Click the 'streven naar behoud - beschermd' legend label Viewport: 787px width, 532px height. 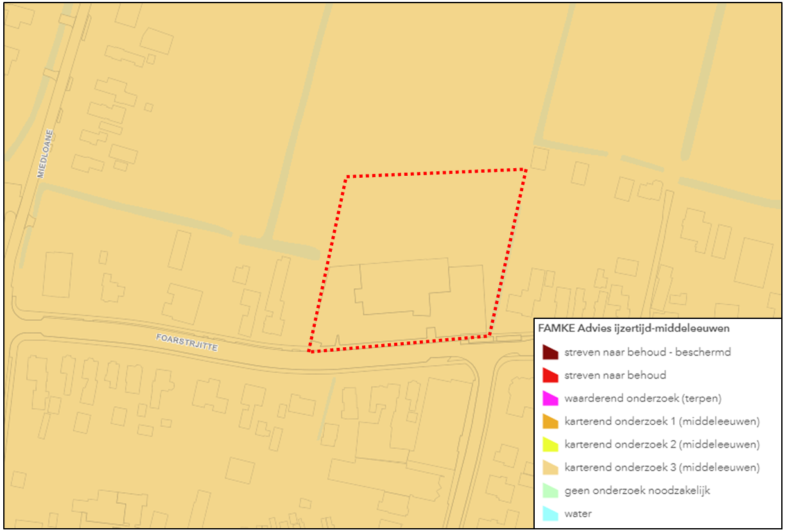point(648,352)
